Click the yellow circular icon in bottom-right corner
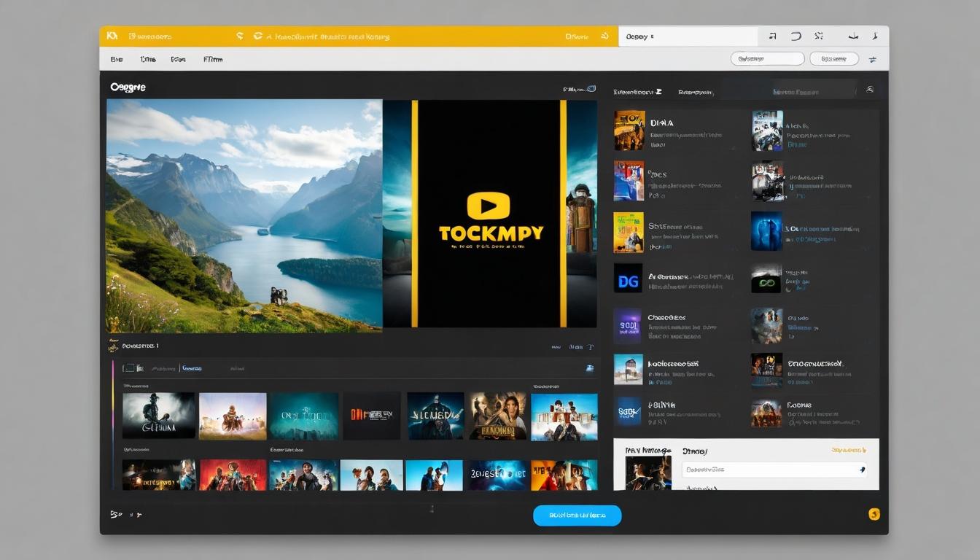Image resolution: width=980 pixels, height=560 pixels. [x=874, y=514]
